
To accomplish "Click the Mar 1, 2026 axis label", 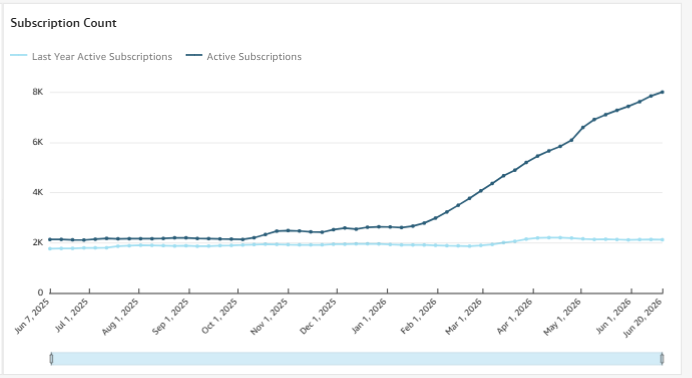I will [464, 317].
